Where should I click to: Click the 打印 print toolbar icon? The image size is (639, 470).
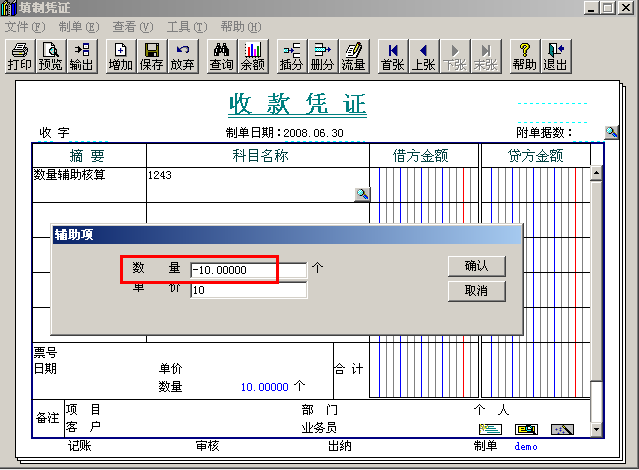(20, 56)
